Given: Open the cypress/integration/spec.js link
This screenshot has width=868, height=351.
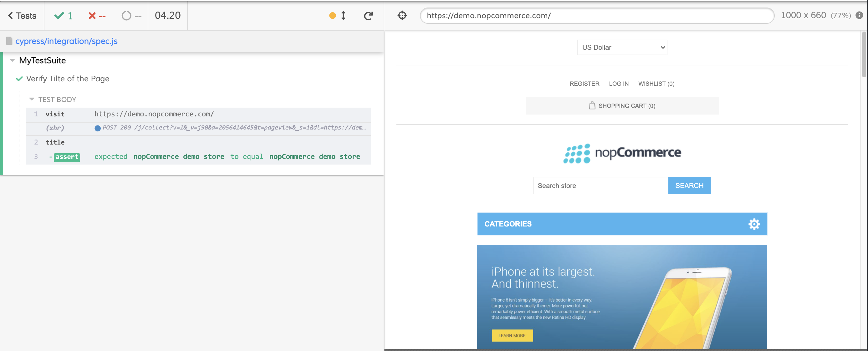Looking at the screenshot, I should pyautogui.click(x=67, y=41).
